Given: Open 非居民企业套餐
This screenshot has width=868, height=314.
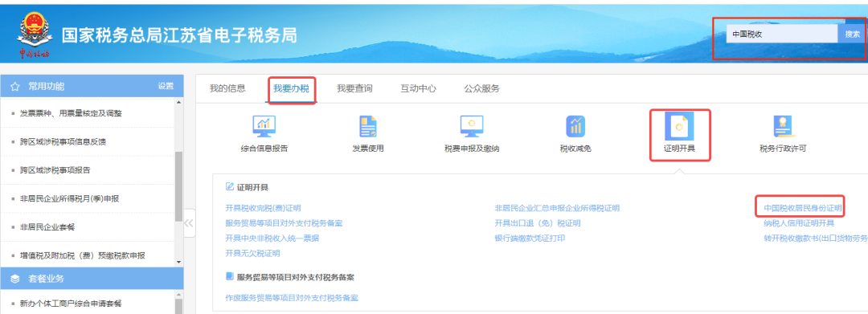Looking at the screenshot, I should coord(47,226).
